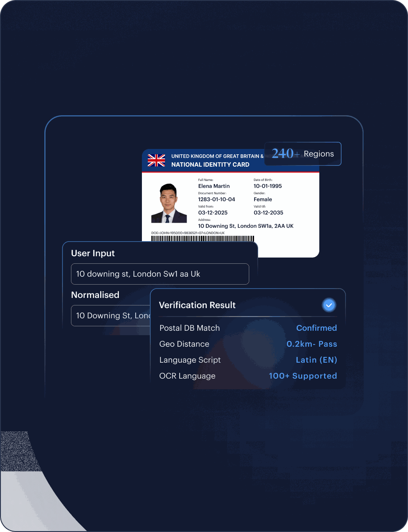Click the blue verification checkmark icon
The image size is (408, 532).
click(329, 305)
